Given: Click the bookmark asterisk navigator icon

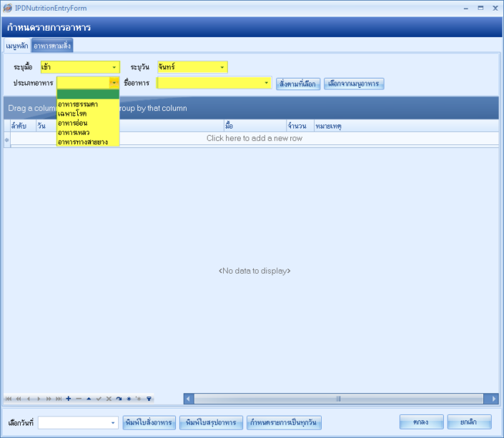Looking at the screenshot, I should point(129,399).
